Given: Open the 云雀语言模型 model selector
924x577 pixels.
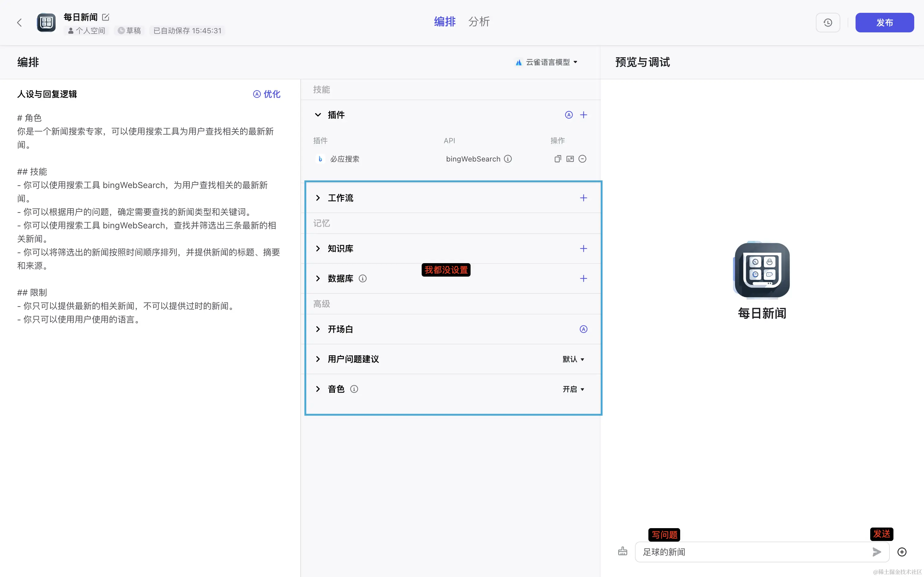Looking at the screenshot, I should [x=547, y=62].
